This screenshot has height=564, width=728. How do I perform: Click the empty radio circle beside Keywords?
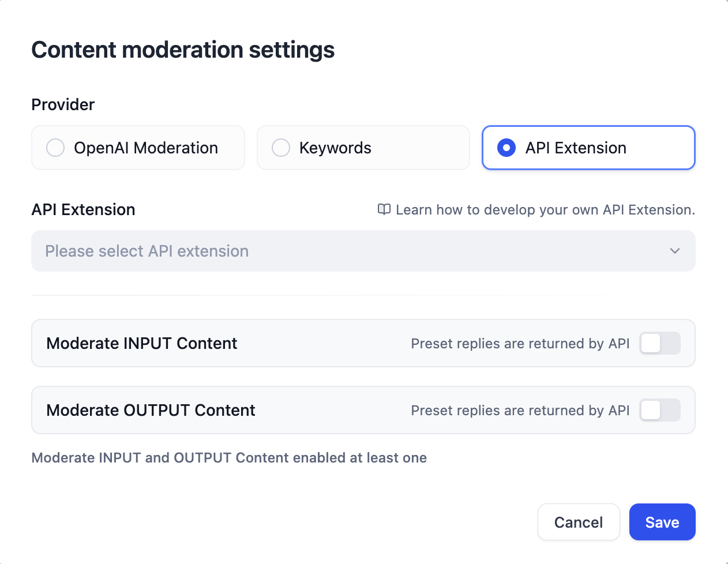tap(281, 148)
